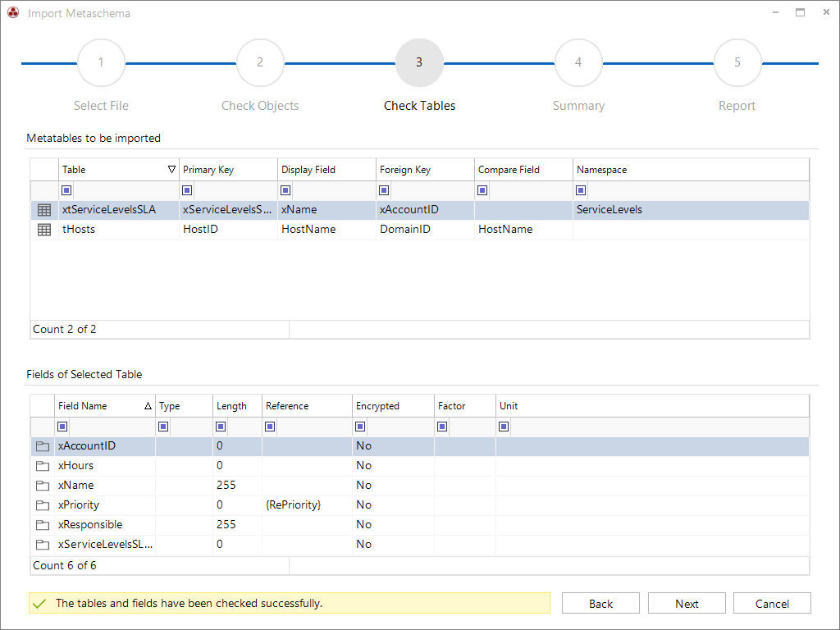This screenshot has height=630, width=840.
Task: Click the folder icon next to xServiceLevelsSL...
Action: 43,545
